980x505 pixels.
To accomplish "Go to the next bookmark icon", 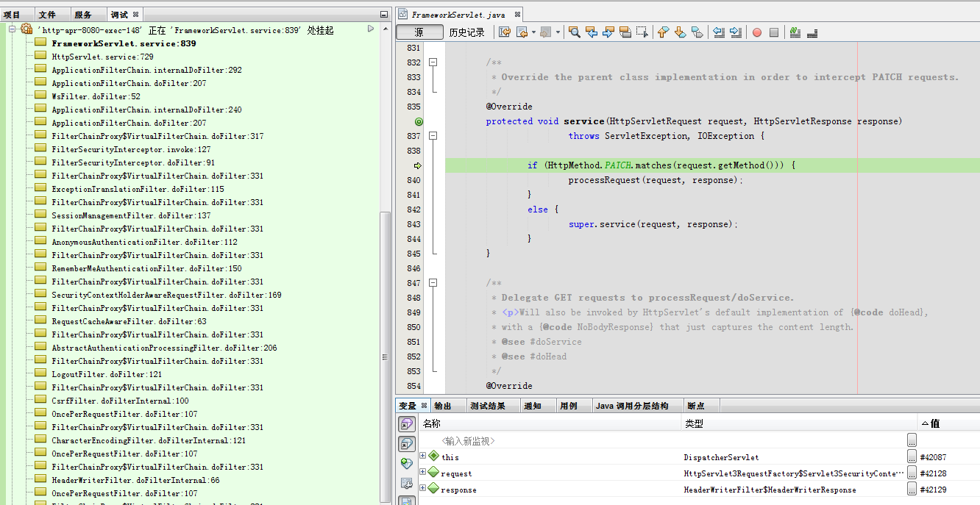I will point(680,32).
